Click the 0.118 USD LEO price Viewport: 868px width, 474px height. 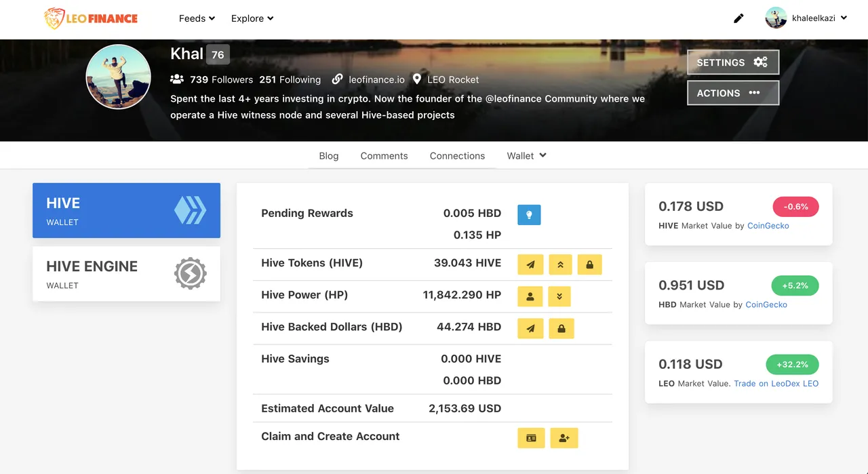690,363
